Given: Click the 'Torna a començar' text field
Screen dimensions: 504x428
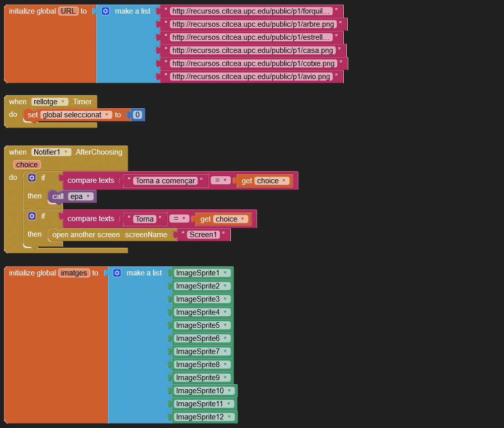Looking at the screenshot, I should coord(165,181).
